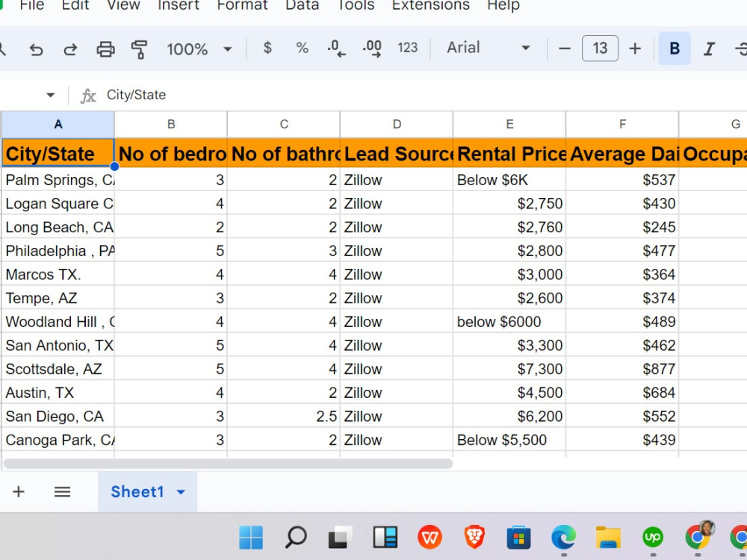Viewport: 747px width, 560px height.
Task: Select the Rental Price header cell
Action: [509, 153]
